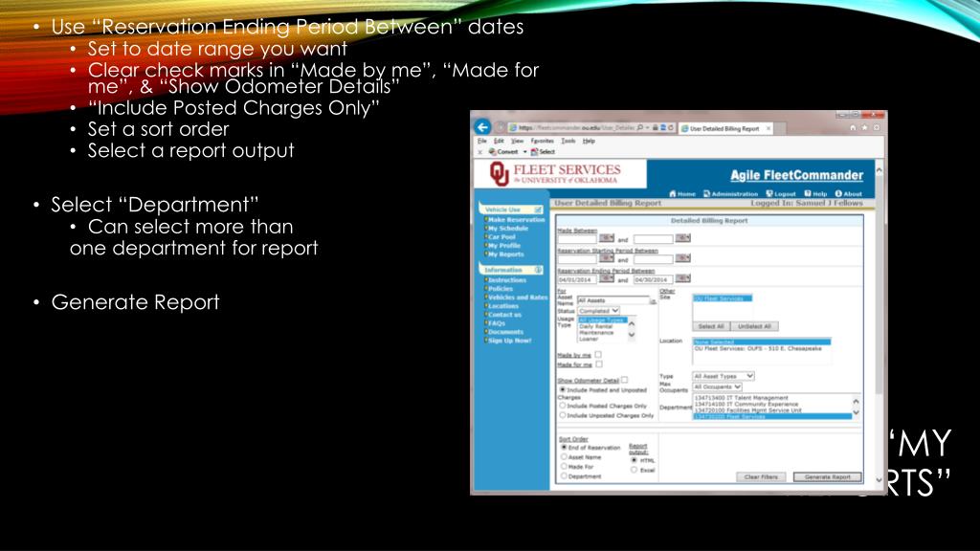Open calendar beside 04/30/2014 ending date
Image resolution: width=980 pixels, height=551 pixels.
(x=682, y=278)
